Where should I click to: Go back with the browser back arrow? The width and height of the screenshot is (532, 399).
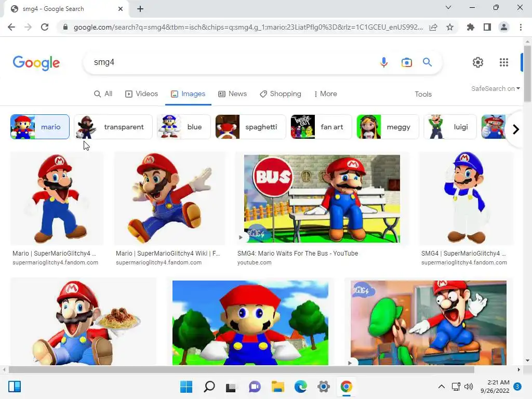click(x=11, y=27)
